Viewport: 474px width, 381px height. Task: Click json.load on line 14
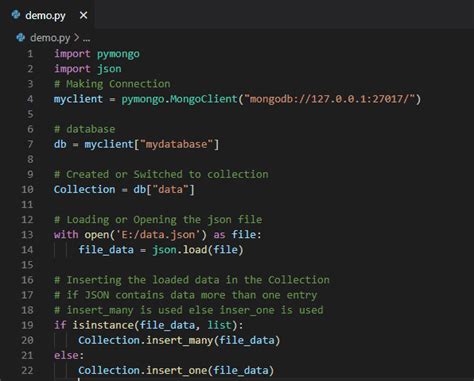coord(180,250)
